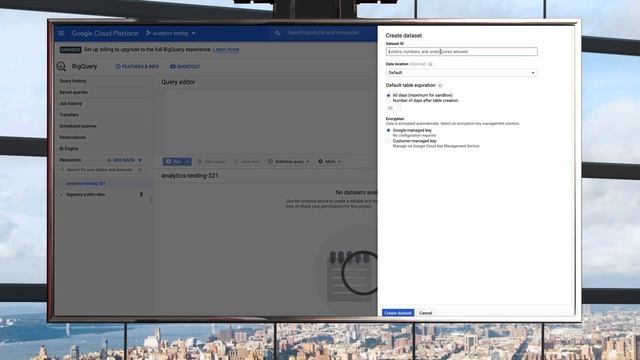Open the analytics-testing project selector
This screenshot has width=640, height=360.
[x=171, y=33]
